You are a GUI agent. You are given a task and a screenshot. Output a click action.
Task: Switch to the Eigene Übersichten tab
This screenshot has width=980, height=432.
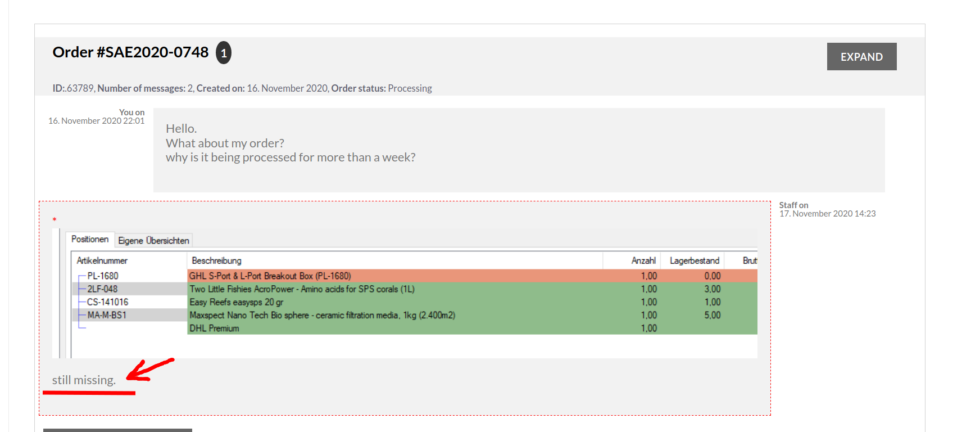(153, 241)
